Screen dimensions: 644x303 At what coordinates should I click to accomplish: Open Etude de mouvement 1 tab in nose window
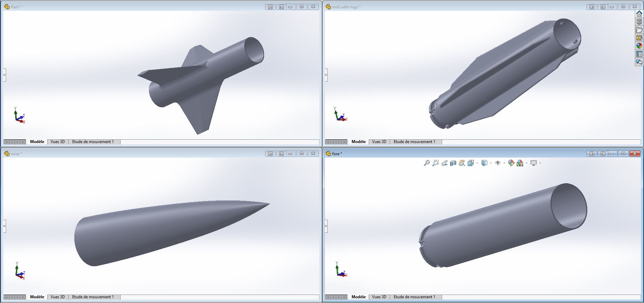coord(93,297)
